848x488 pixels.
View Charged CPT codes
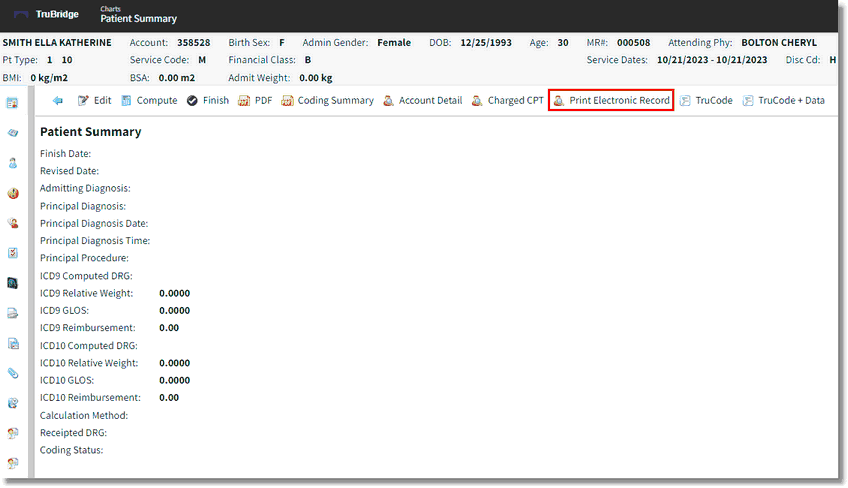(508, 101)
